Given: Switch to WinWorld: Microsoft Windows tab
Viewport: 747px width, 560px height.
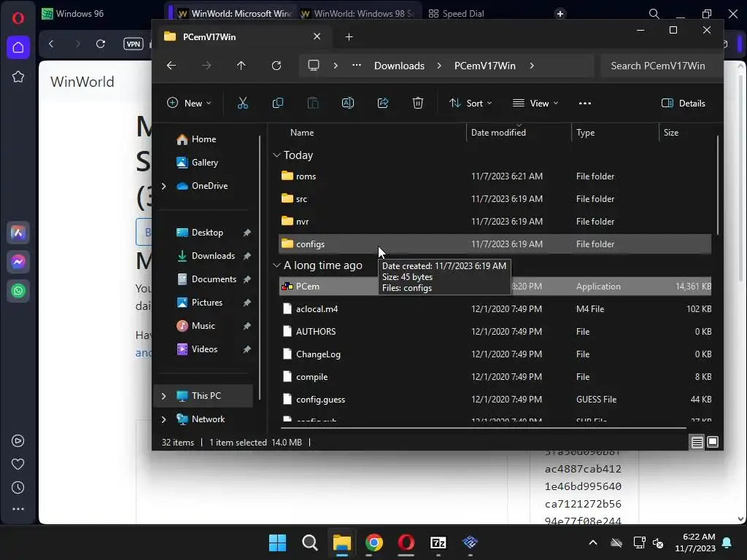Looking at the screenshot, I should coord(234,14).
